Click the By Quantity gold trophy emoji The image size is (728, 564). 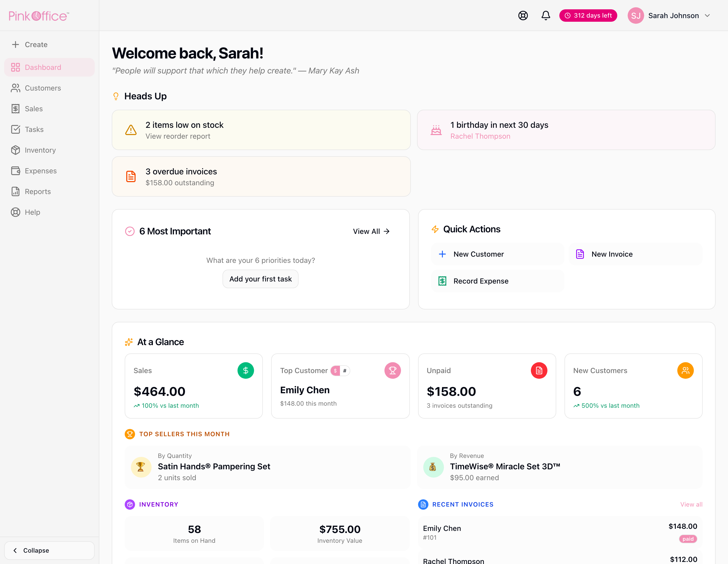point(141,467)
